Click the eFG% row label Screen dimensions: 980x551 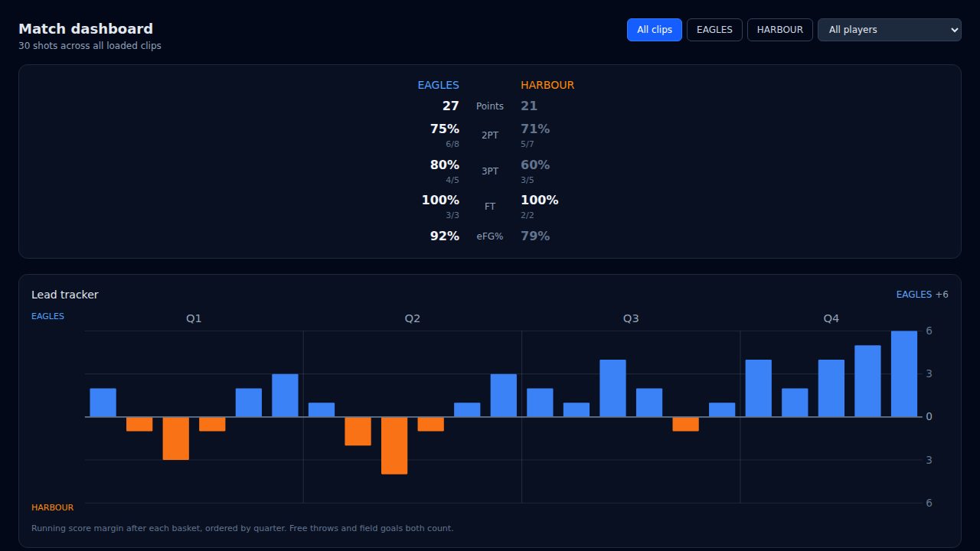(490, 236)
